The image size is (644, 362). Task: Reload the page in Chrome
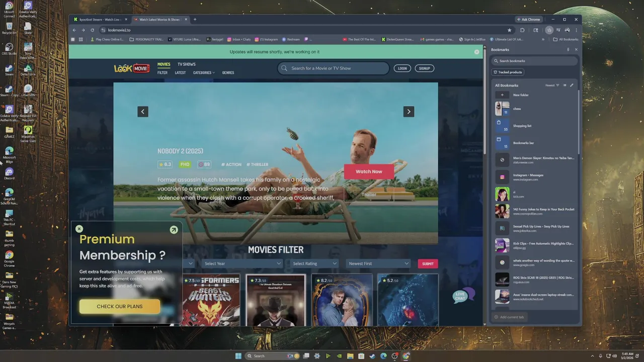(92, 30)
